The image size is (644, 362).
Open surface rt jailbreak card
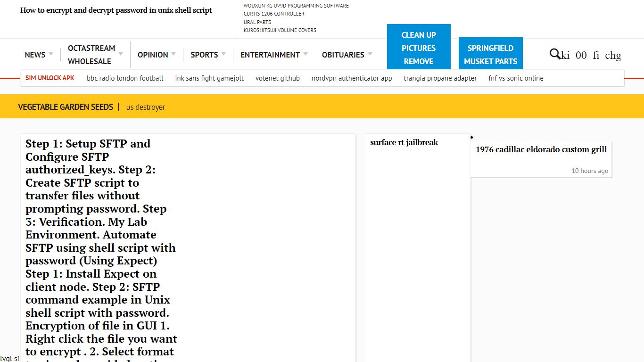pyautogui.click(x=404, y=142)
